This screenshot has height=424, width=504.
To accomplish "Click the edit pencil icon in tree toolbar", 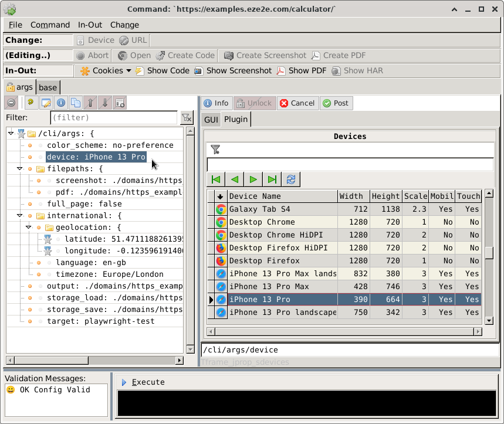I will tap(46, 103).
